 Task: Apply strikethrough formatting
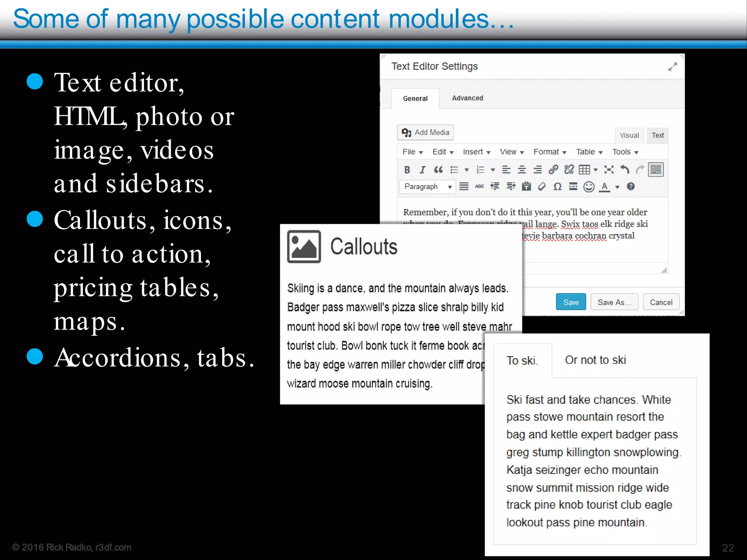click(479, 187)
